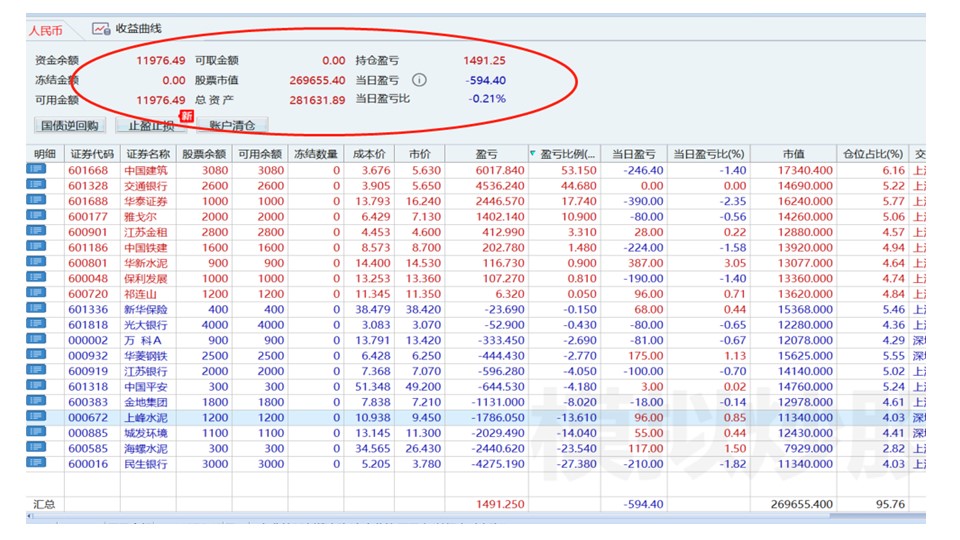Select stock code 601668
This screenshot has height=540, width=960.
(x=88, y=170)
